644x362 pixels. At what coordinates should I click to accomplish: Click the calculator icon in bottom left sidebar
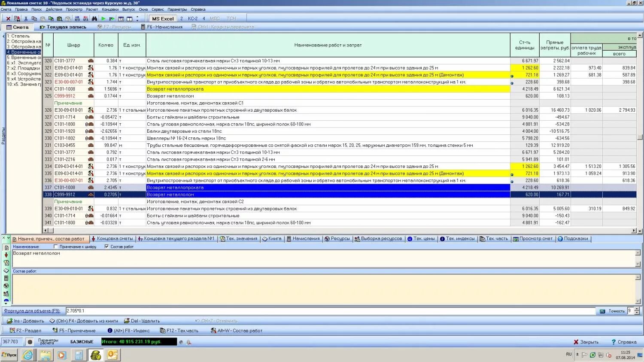click(6, 278)
